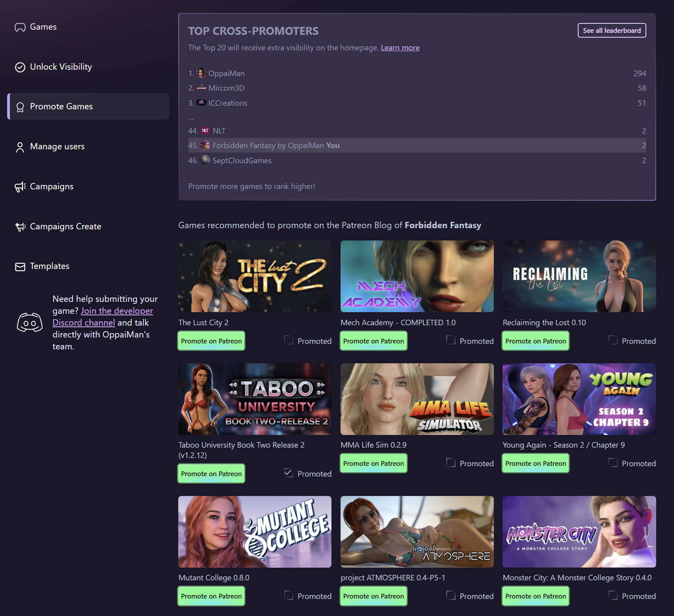This screenshot has width=674, height=616.
Task: Click the Campaigns megaphone icon
Action: point(20,187)
